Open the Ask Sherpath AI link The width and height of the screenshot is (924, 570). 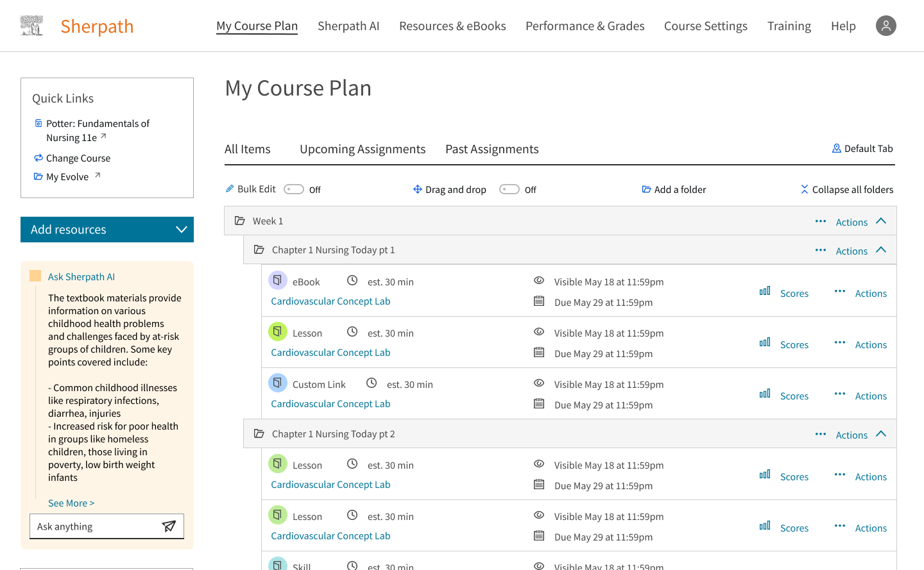pyautogui.click(x=81, y=276)
